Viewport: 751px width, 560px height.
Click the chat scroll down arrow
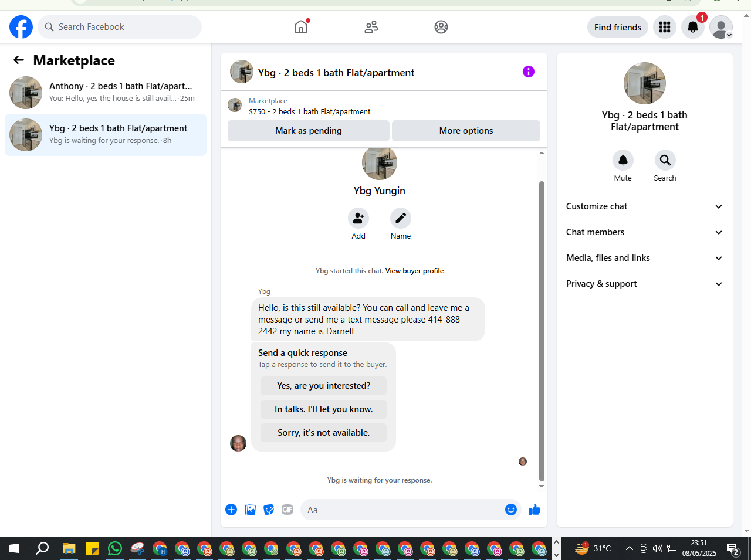click(x=542, y=486)
